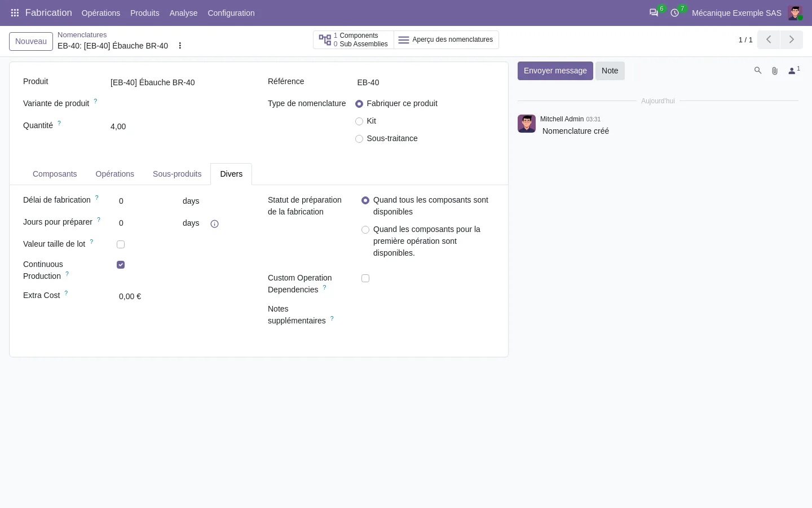This screenshot has height=508, width=812.
Task: Go to the next record arrow
Action: tap(792, 40)
